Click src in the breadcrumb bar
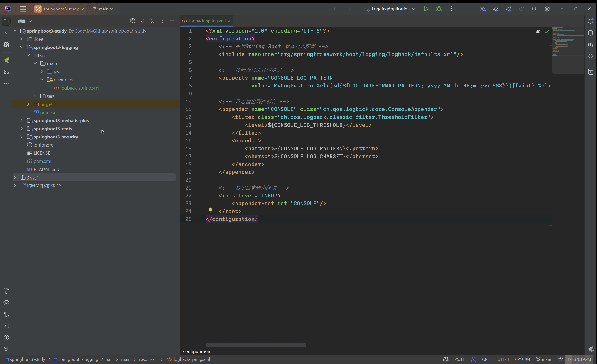Screen dimensions: 597x364 [x=110, y=359]
